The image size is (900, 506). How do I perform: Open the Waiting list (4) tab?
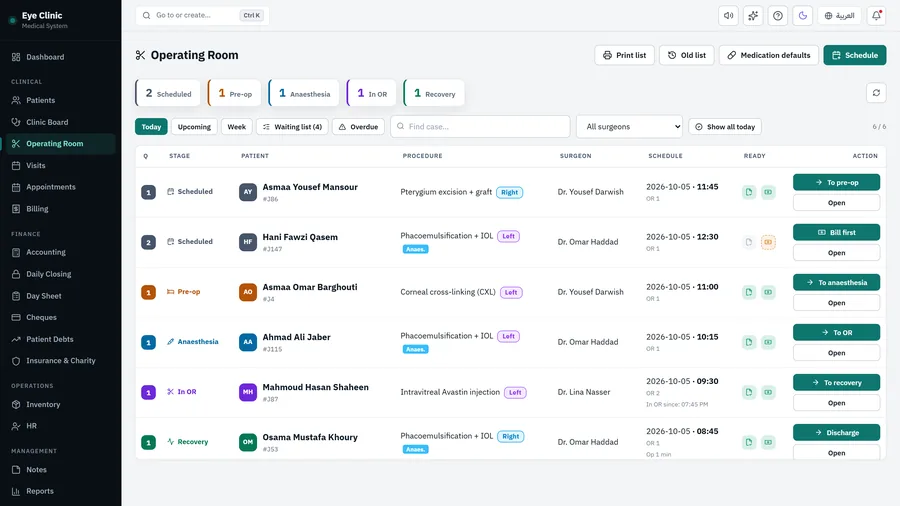point(292,127)
